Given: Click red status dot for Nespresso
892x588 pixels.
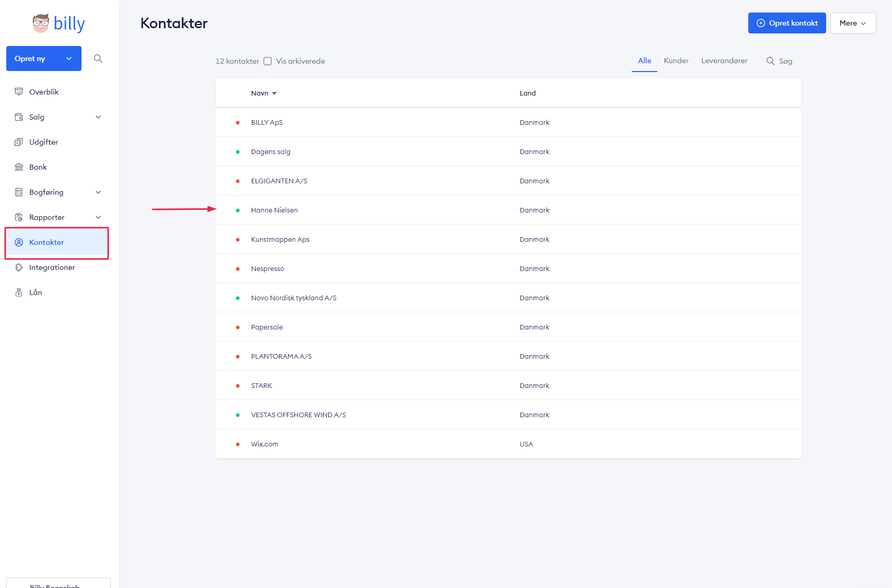Looking at the screenshot, I should tap(238, 269).
